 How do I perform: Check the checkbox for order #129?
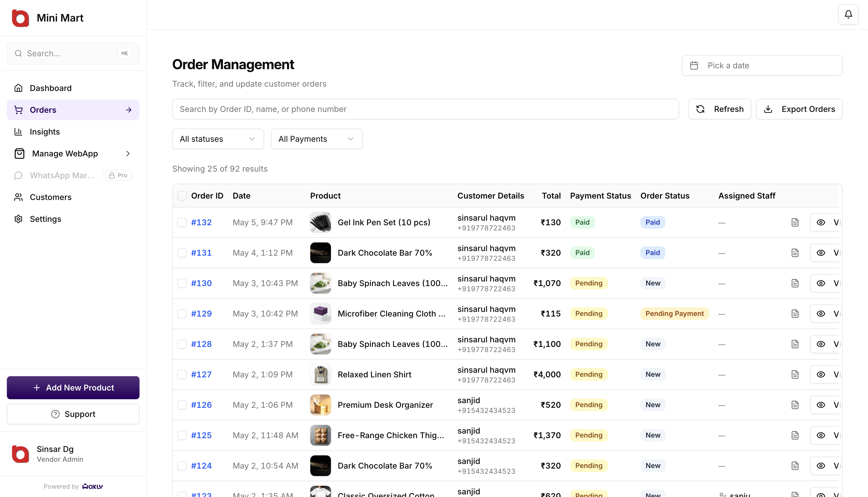tap(182, 314)
